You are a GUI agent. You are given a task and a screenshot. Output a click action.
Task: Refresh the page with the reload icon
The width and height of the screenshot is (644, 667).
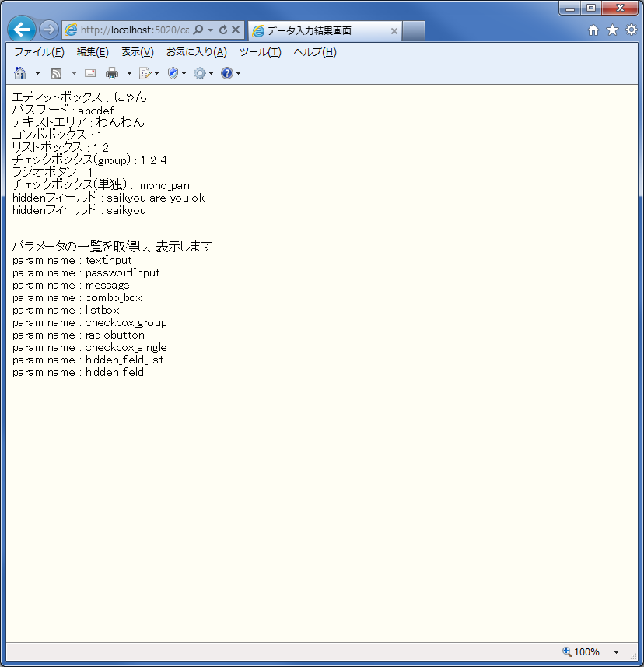(223, 30)
